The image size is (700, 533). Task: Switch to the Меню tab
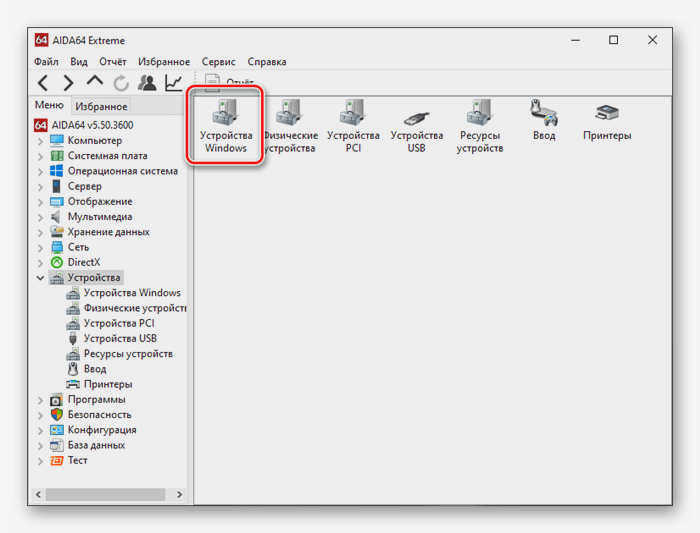pos(50,105)
